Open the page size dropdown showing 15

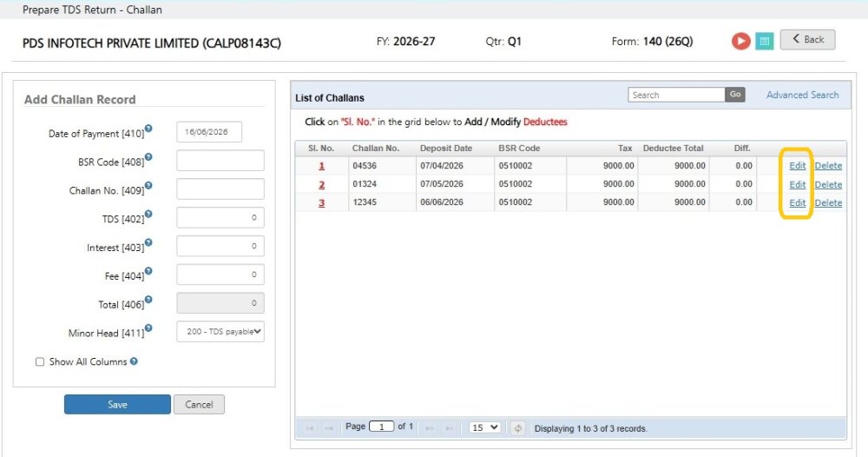484,427
